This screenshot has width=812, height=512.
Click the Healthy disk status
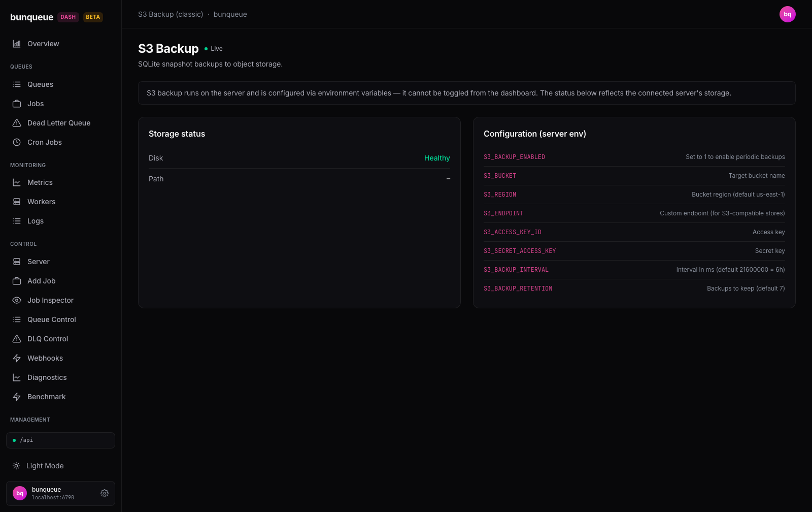coord(437,158)
